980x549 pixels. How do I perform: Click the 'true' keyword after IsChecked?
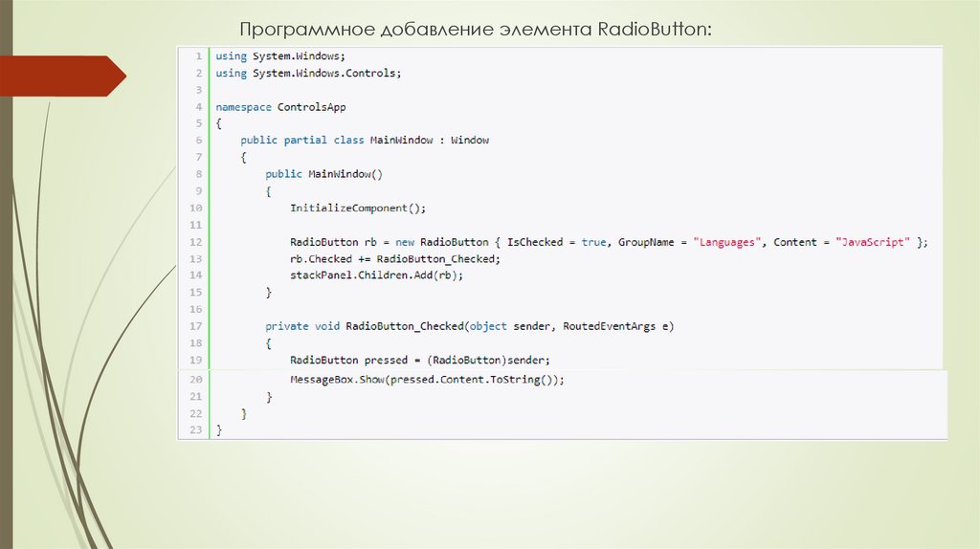[593, 242]
